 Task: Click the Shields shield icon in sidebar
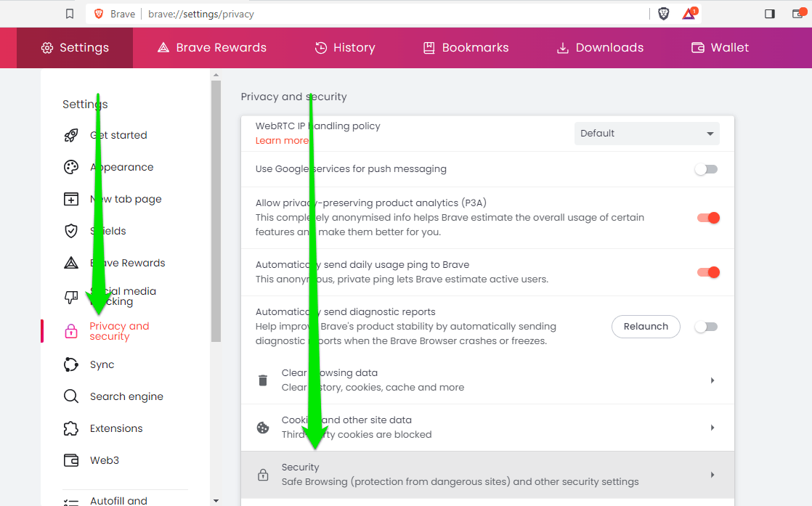[x=71, y=231]
